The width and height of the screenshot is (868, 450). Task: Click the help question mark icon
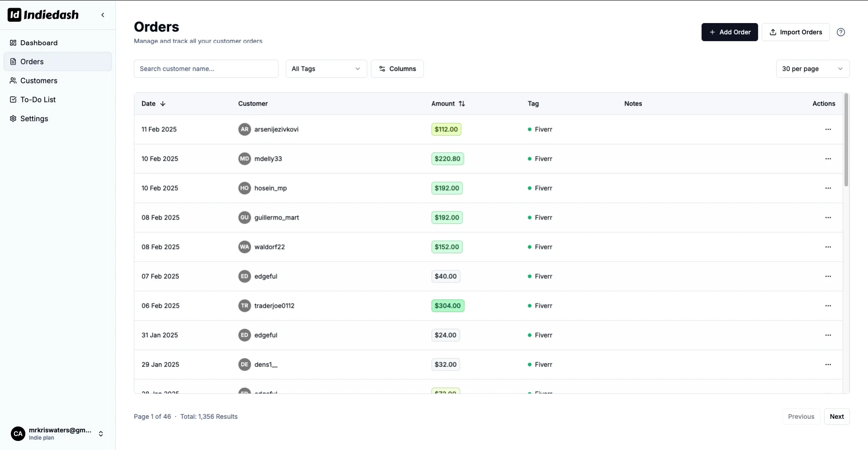(x=840, y=32)
